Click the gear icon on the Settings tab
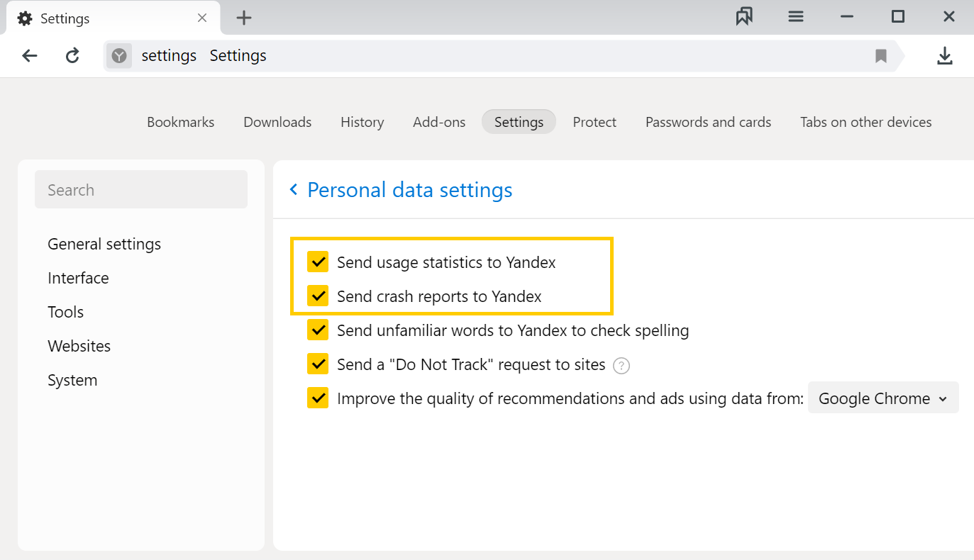Image resolution: width=974 pixels, height=560 pixels. coord(25,18)
